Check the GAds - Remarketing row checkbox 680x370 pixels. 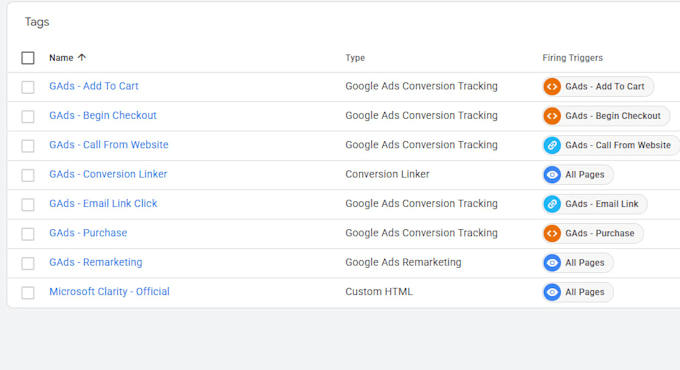(28, 263)
